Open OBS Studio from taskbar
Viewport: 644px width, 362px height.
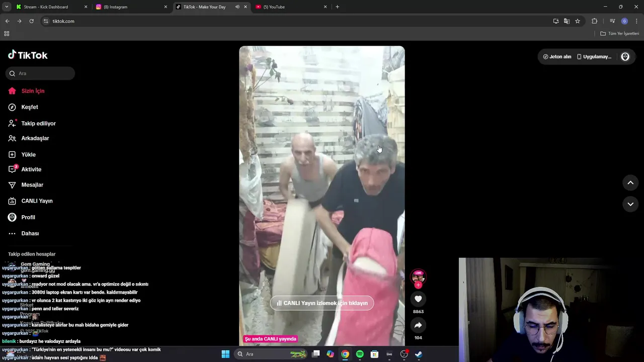coord(404,354)
